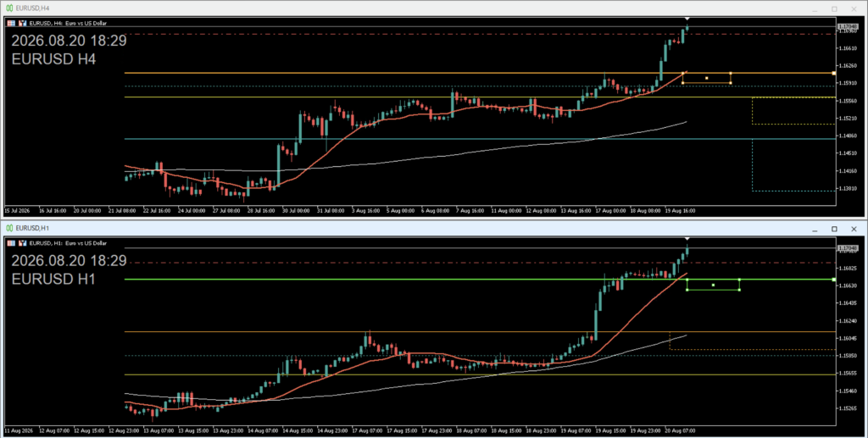
Task: Click the 'EURUSD, H1: Euro vs US Dollar' chart header
Action: point(68,243)
